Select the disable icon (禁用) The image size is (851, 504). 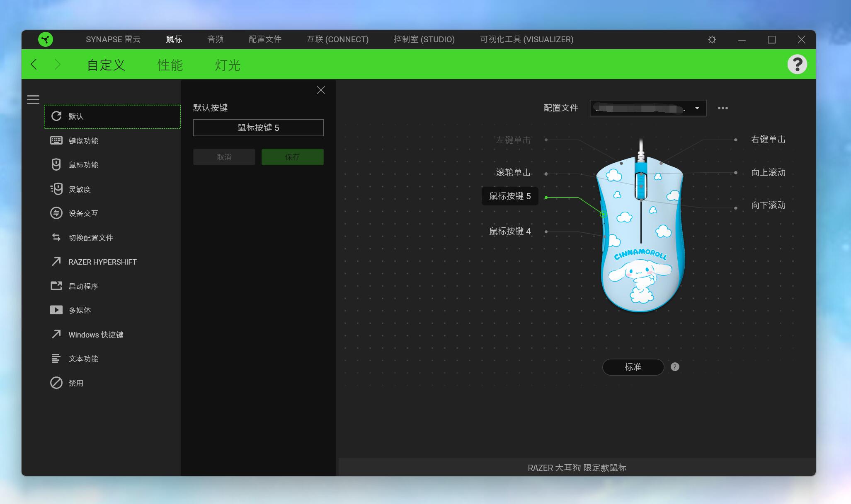pyautogui.click(x=56, y=383)
